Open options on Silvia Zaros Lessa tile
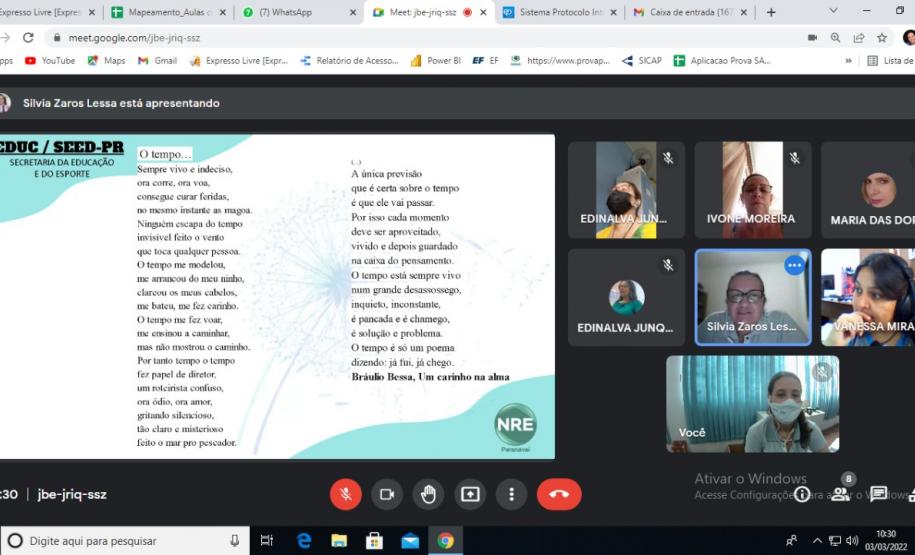Image resolution: width=915 pixels, height=555 pixels. pyautogui.click(x=794, y=266)
